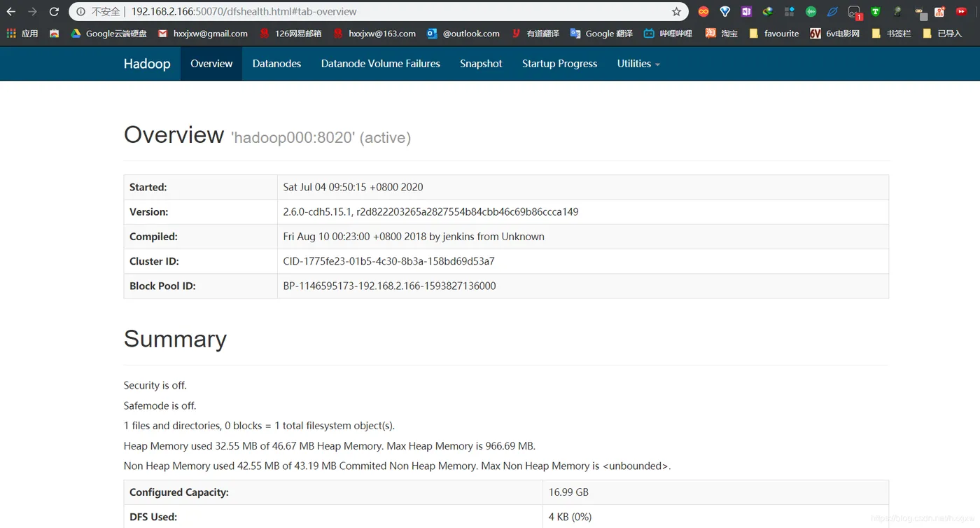980x528 pixels.
Task: Open the 126 NetEase mail bookmark
Action: tap(290, 33)
